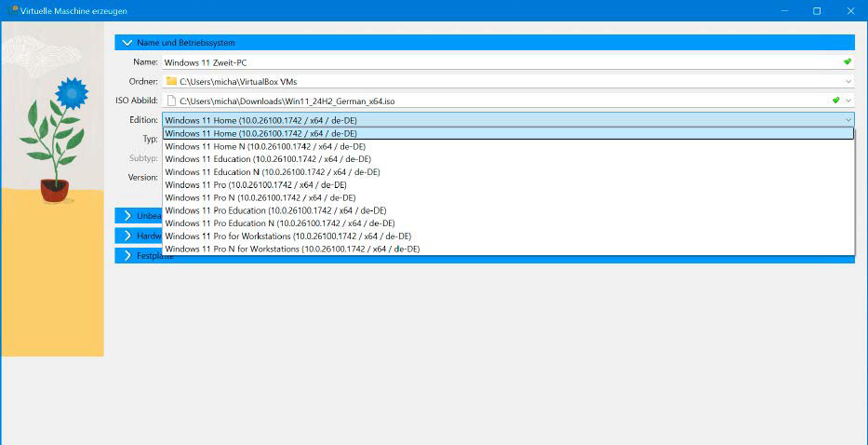Choose Windows 11 Education from the list
This screenshot has height=445, width=868.
click(508, 159)
